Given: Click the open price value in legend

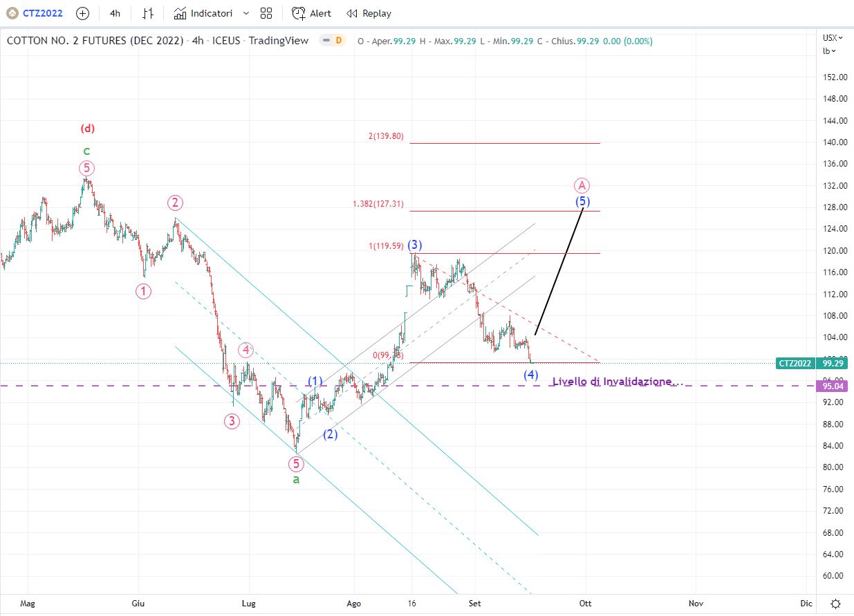Looking at the screenshot, I should (404, 41).
